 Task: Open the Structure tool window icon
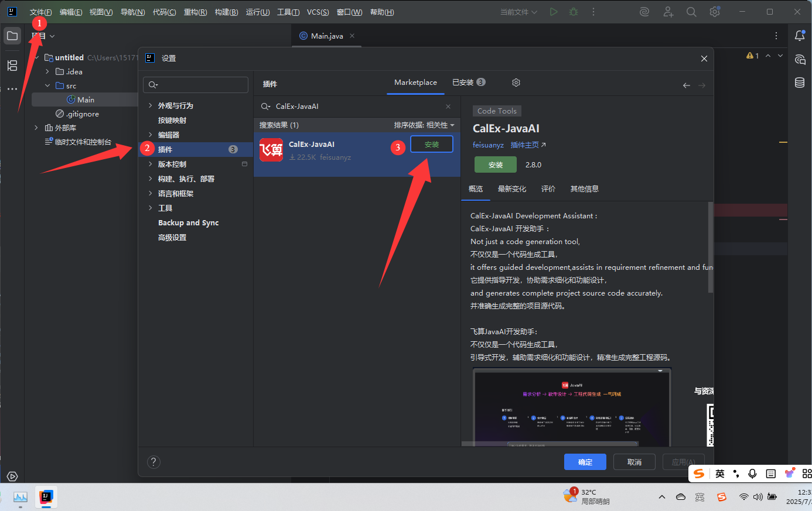[12, 65]
